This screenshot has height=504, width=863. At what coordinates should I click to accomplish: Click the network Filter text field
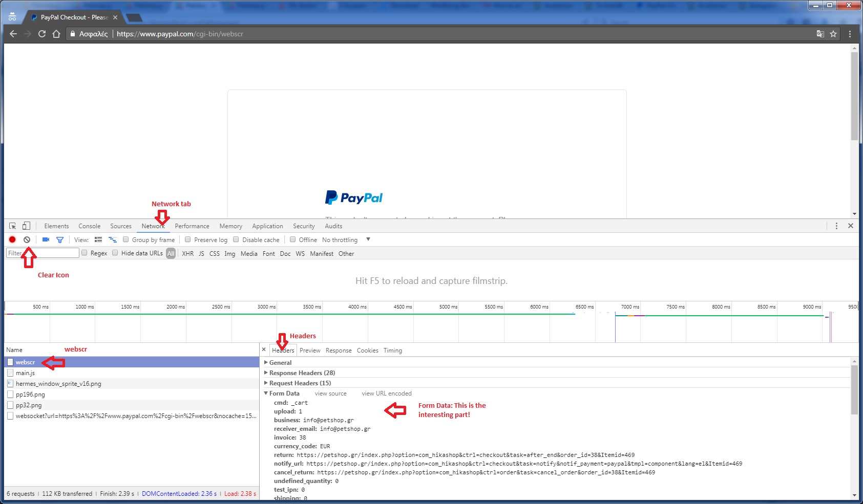[x=43, y=253]
